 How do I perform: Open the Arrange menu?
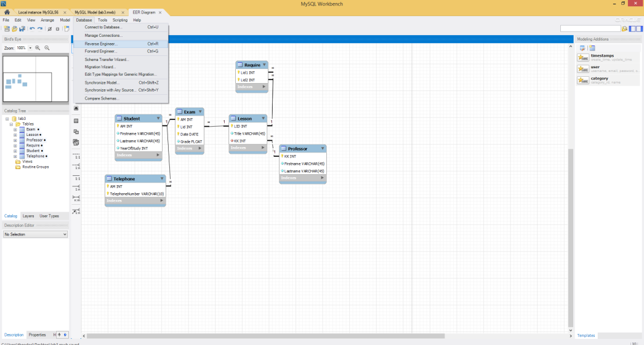pyautogui.click(x=47, y=20)
